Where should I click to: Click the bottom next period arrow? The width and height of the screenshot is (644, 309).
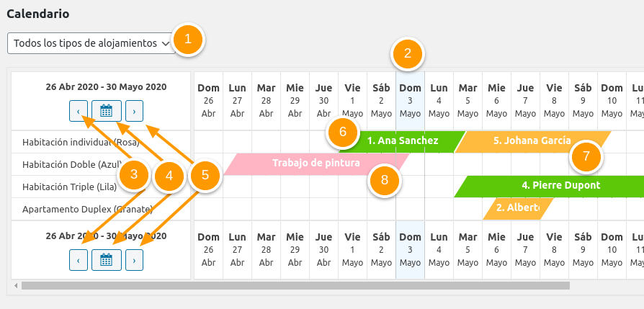coord(135,259)
